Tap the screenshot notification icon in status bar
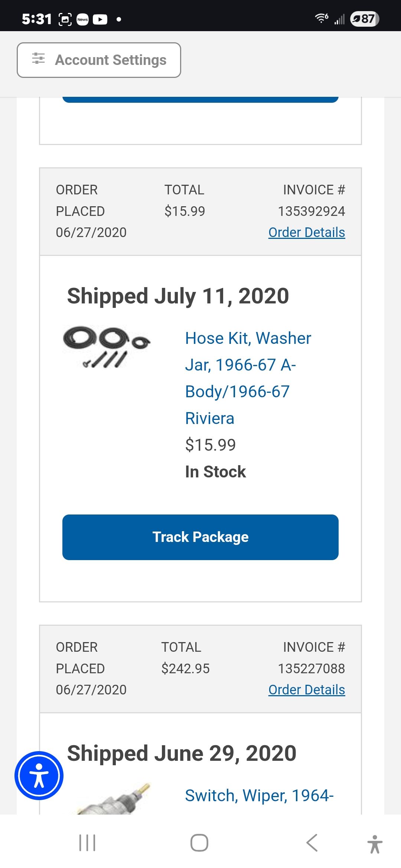Screen dimensions: 401x868 [65, 19]
